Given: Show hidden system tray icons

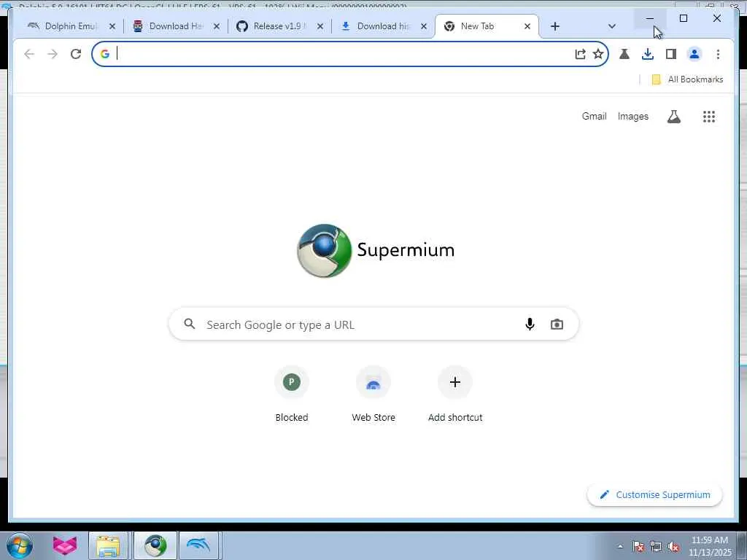Looking at the screenshot, I should 620,547.
